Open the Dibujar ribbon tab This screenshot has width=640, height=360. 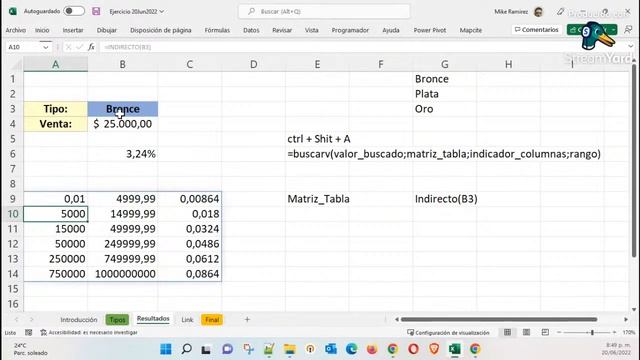tap(107, 30)
